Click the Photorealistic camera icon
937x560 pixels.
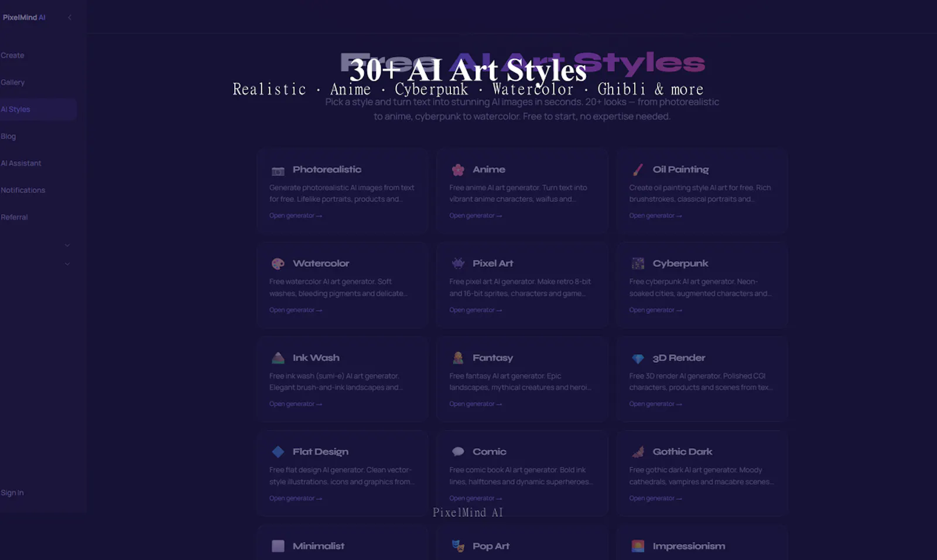tap(278, 171)
